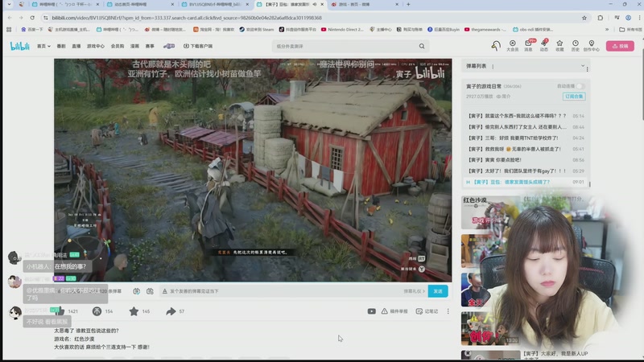Click the browser address bar

pyautogui.click(x=312, y=18)
